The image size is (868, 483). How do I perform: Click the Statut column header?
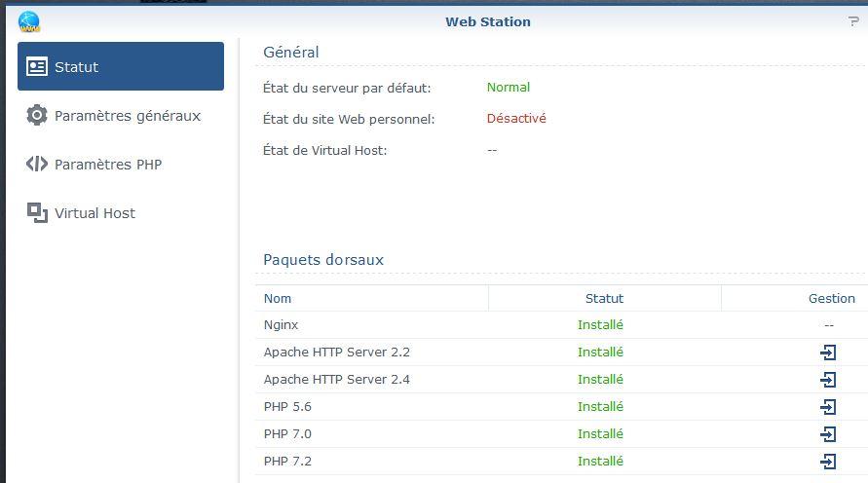605,298
